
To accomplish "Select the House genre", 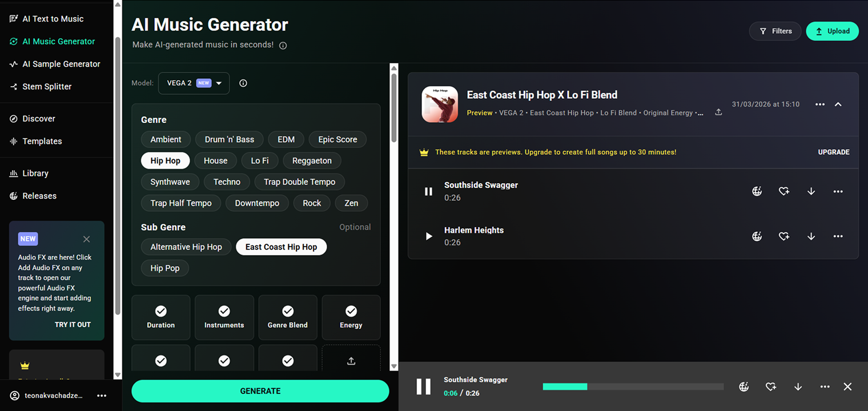I will pyautogui.click(x=215, y=160).
